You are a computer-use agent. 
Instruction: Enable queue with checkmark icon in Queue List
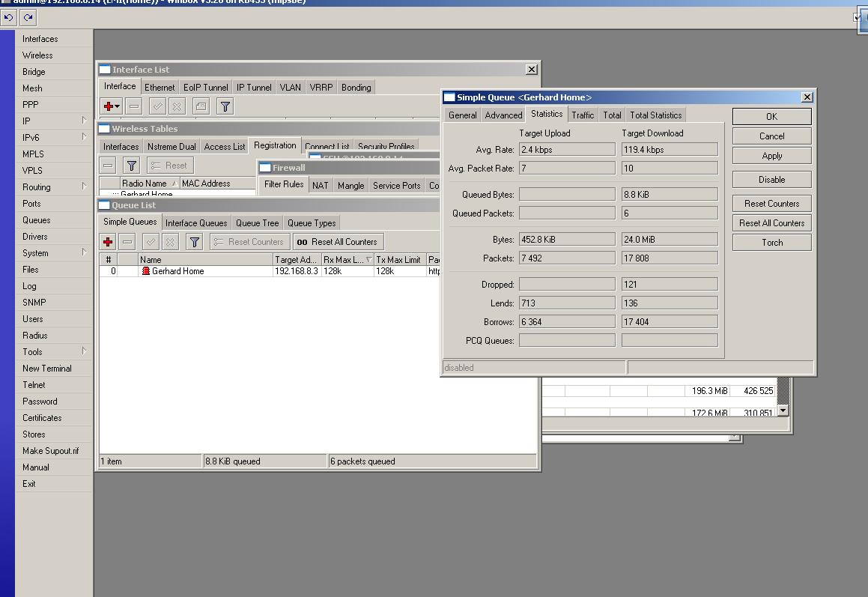(151, 242)
